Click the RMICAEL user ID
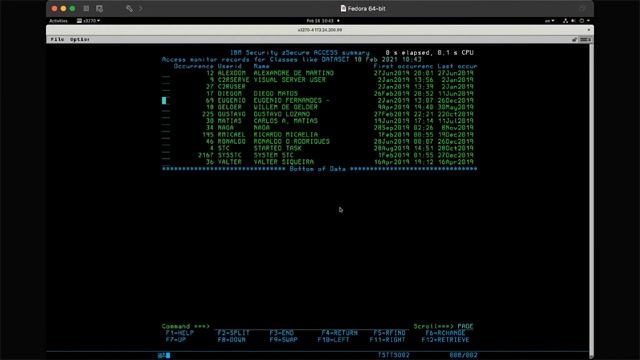640x360 pixels. (x=231, y=135)
